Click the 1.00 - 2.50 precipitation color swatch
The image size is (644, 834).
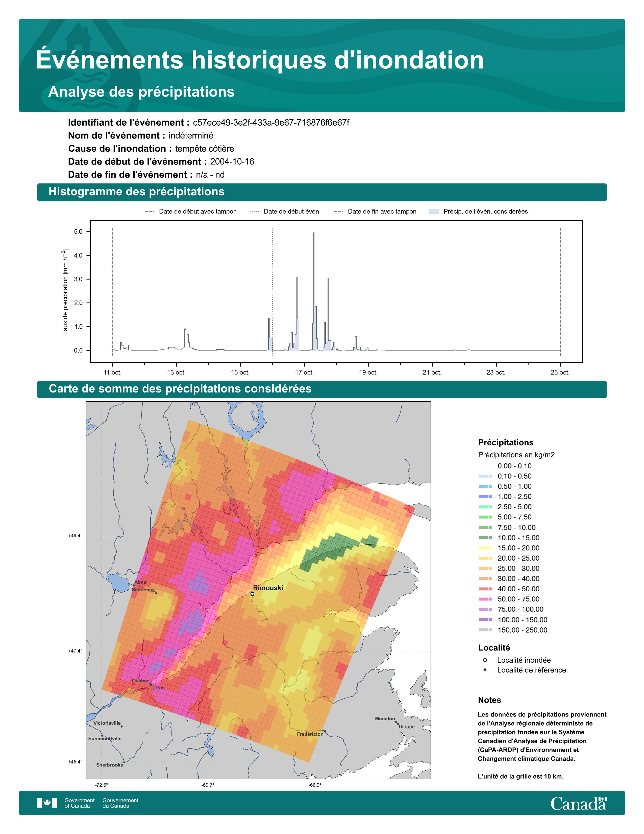pyautogui.click(x=485, y=496)
